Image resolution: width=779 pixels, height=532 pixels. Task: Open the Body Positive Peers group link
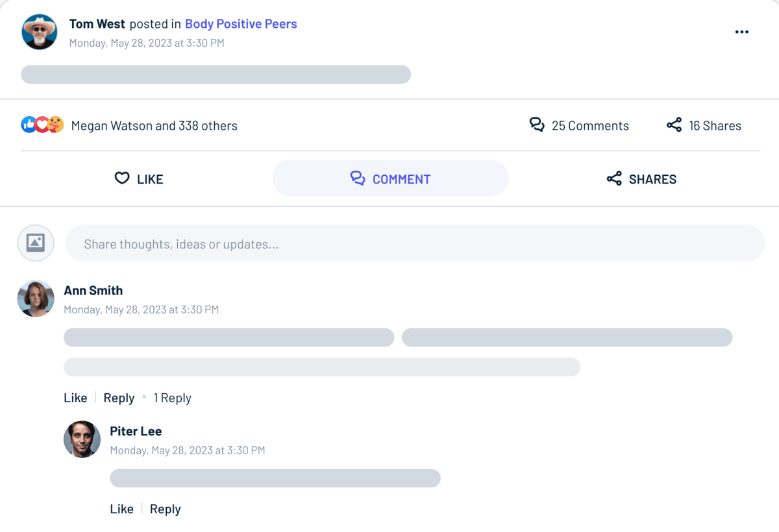[241, 24]
